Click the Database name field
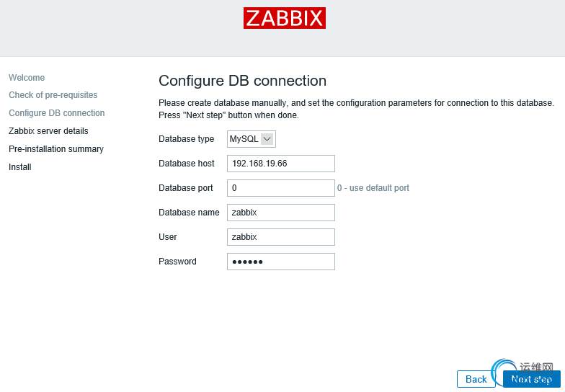The image size is (565, 392). click(x=281, y=213)
